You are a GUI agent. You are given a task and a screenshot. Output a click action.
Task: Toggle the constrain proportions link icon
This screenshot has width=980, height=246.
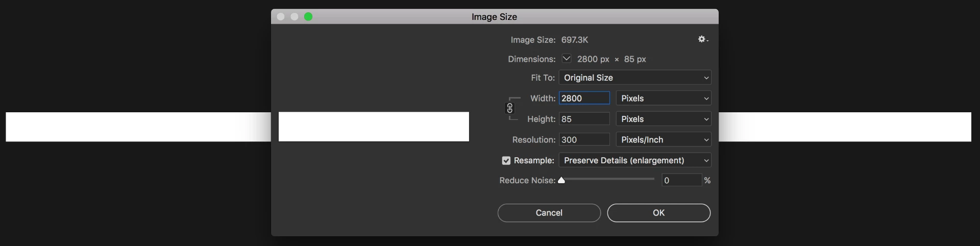click(510, 108)
